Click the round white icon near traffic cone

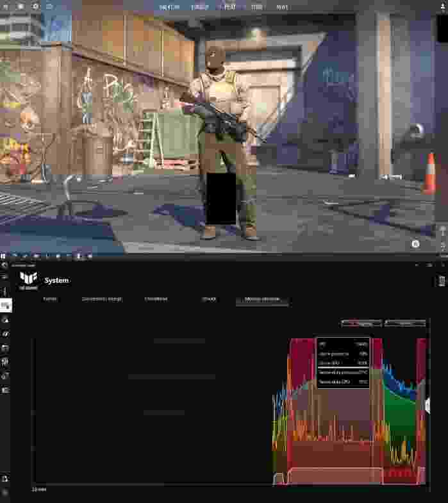[x=415, y=244]
